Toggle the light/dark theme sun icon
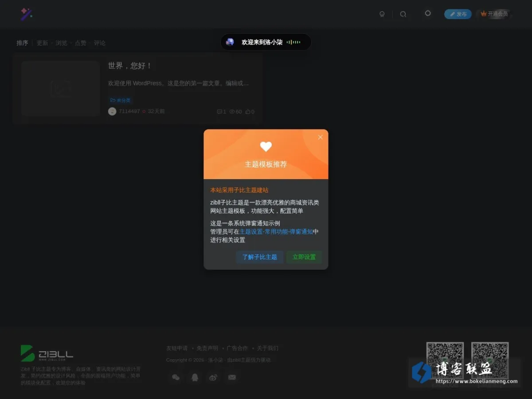Image resolution: width=532 pixels, height=399 pixels. pyautogui.click(x=428, y=13)
